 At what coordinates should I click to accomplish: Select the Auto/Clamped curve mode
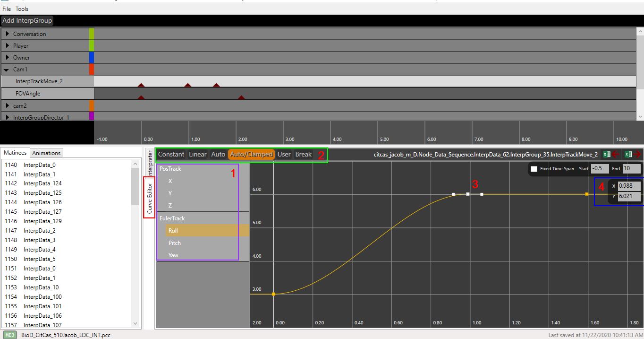(x=252, y=154)
